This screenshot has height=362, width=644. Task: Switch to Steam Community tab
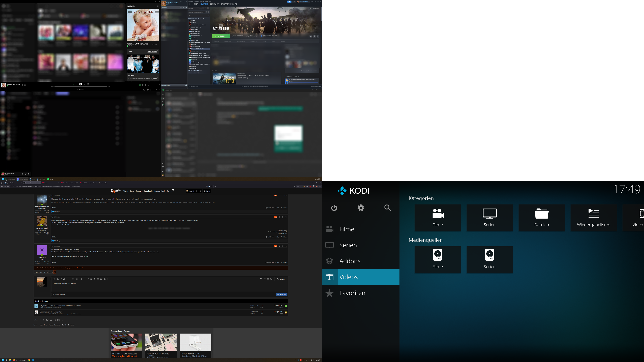214,4
